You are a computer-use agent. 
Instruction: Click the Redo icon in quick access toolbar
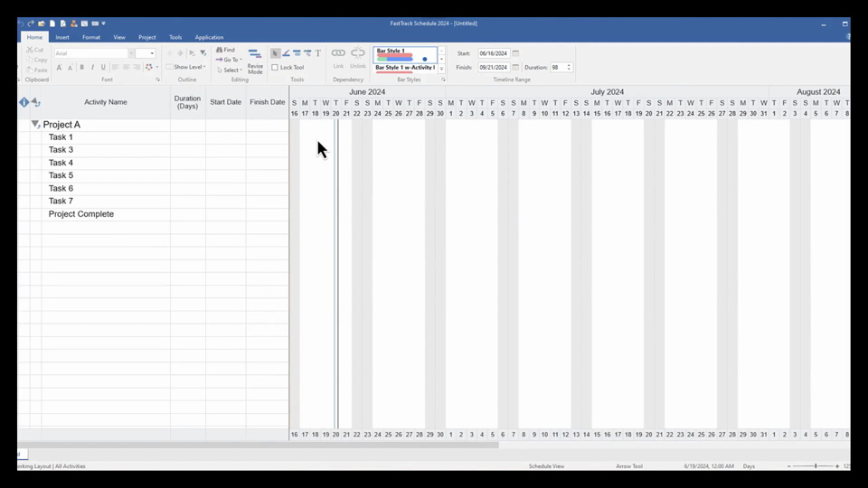pos(31,23)
